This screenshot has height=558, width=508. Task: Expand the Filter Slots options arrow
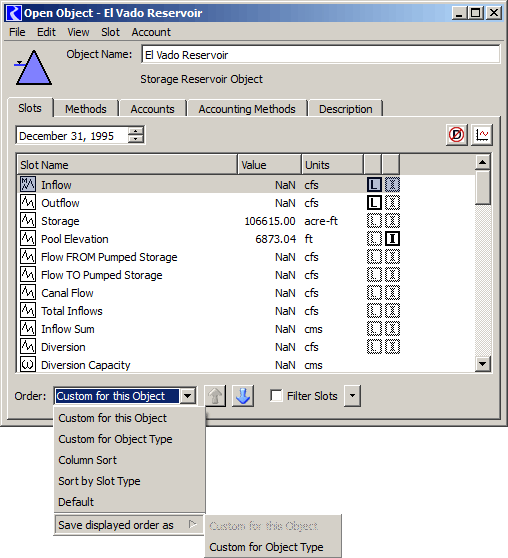(x=352, y=396)
